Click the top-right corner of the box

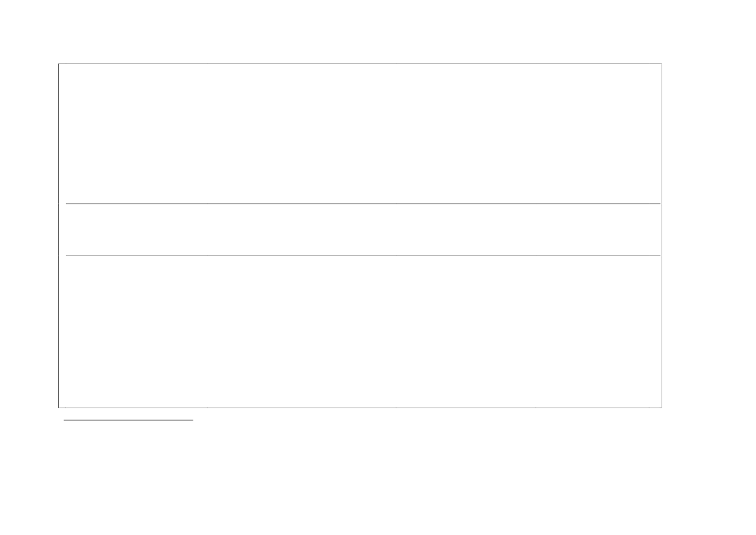[662, 63]
